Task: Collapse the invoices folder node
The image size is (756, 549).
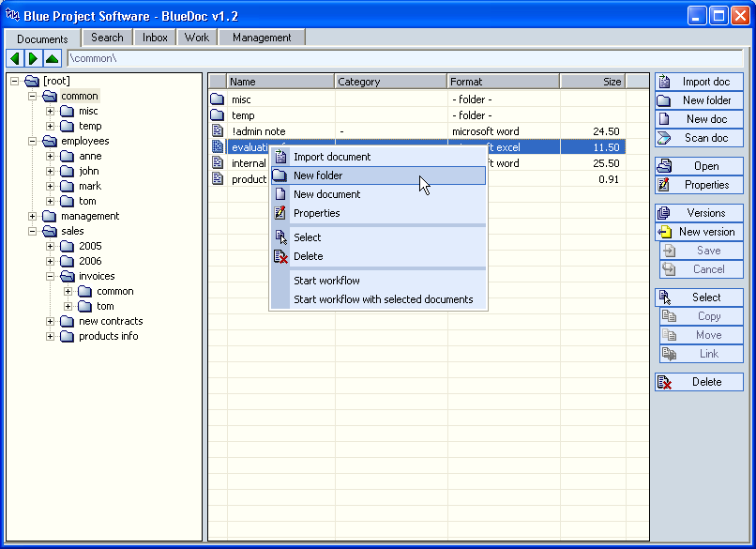Action: 51,276
